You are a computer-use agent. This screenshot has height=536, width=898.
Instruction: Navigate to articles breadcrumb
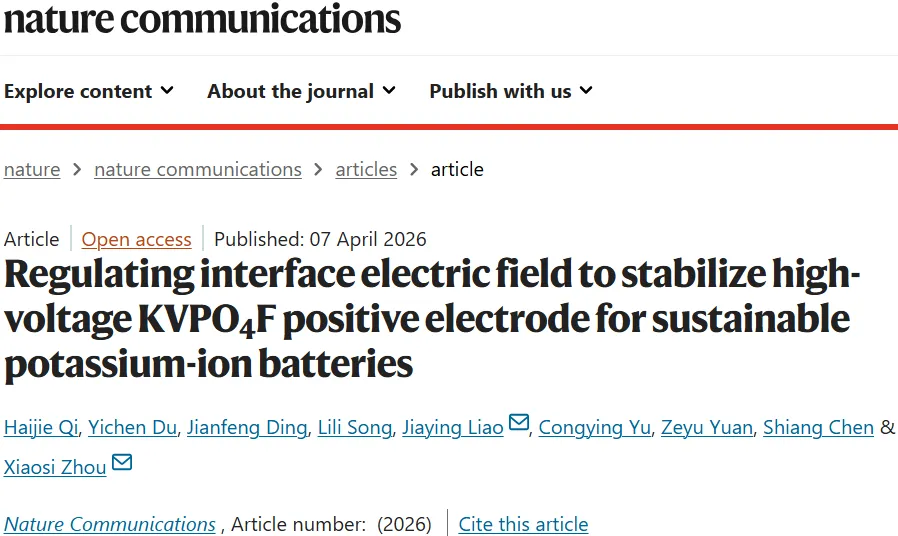tap(366, 170)
